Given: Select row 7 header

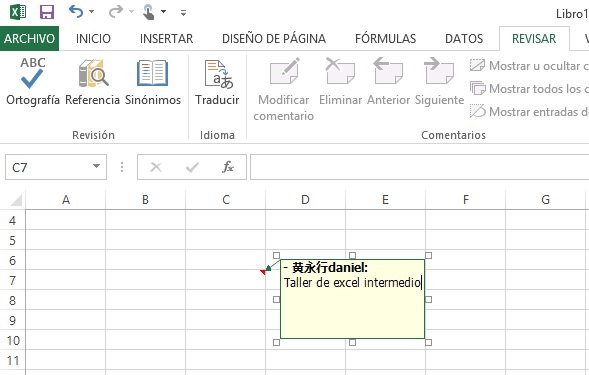Looking at the screenshot, I should [12, 280].
